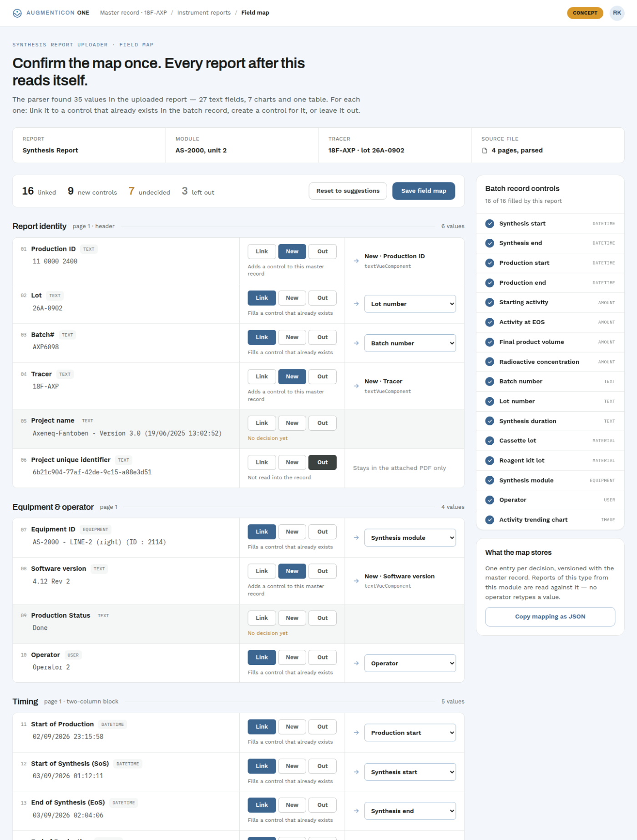Set Software version decision to Link
637x840 pixels.
[262, 571]
